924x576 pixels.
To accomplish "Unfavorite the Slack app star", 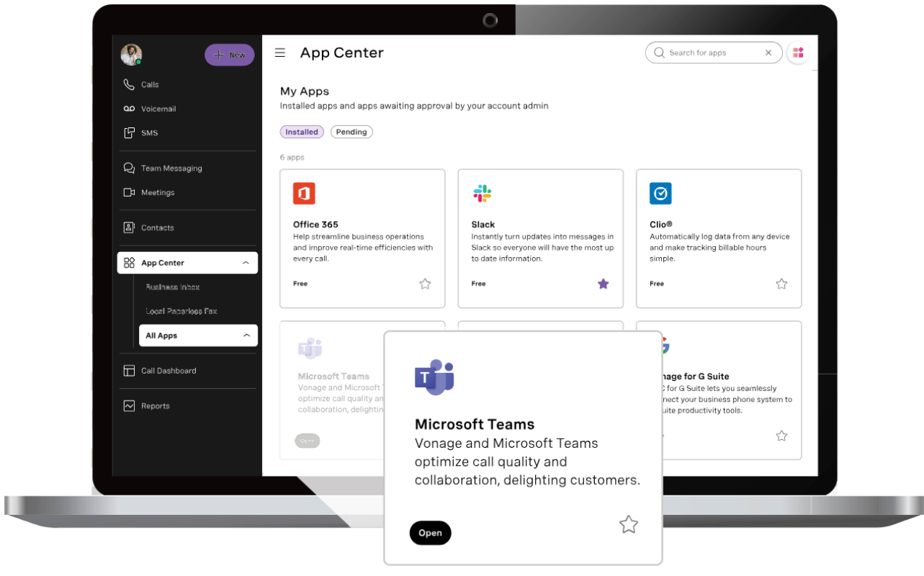I will pyautogui.click(x=604, y=284).
